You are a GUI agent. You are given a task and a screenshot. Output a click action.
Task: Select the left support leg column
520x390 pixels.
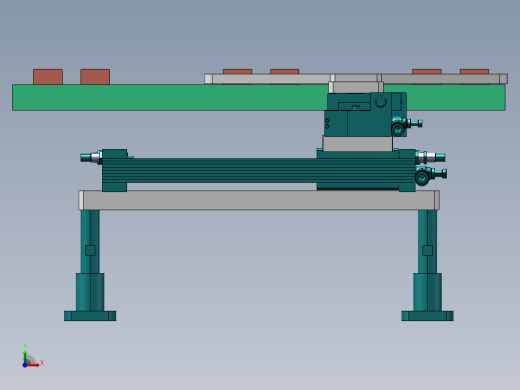click(x=90, y=242)
